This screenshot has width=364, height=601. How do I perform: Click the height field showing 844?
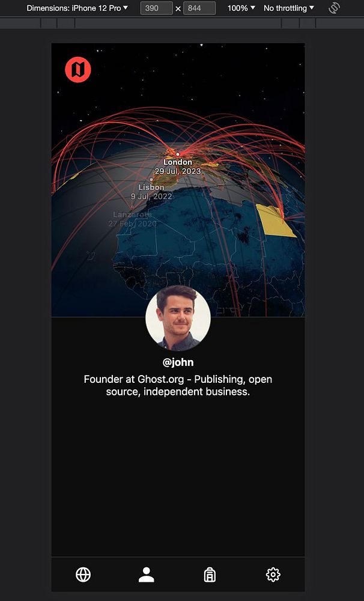point(199,8)
